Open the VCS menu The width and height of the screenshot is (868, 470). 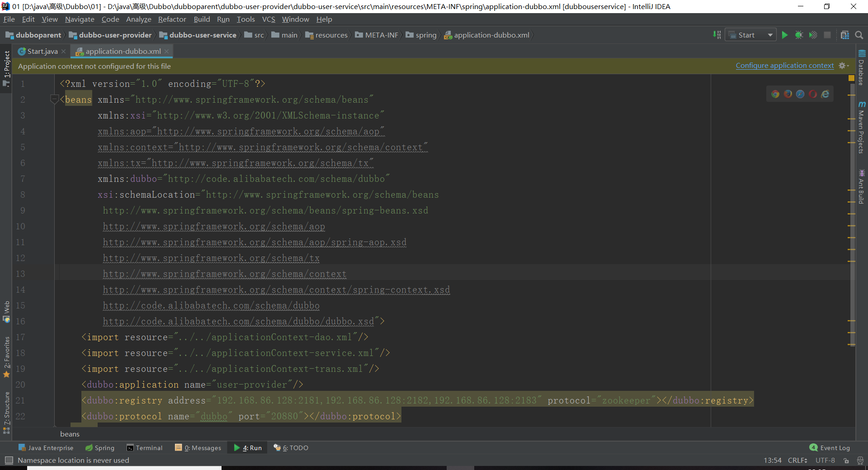point(269,19)
